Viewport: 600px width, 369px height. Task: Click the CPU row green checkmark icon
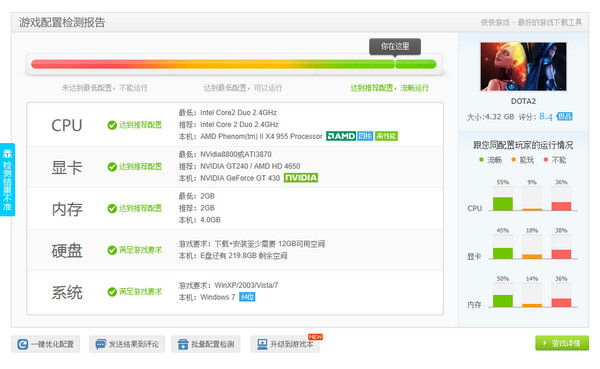tap(112, 125)
